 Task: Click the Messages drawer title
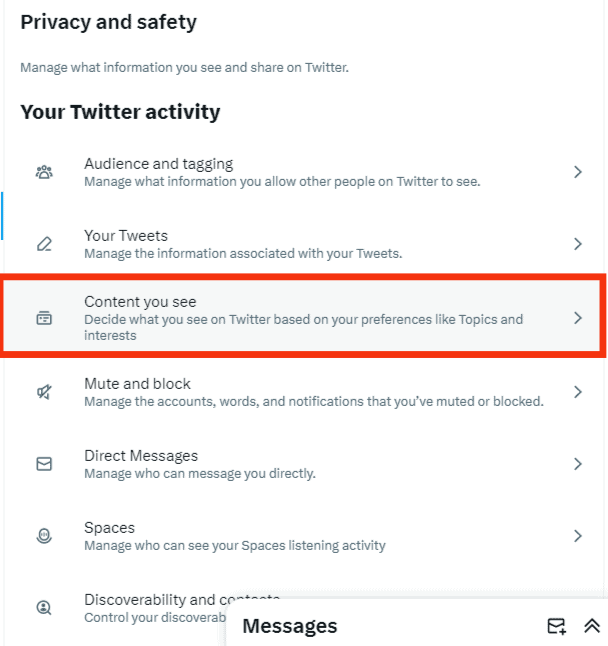pyautogui.click(x=290, y=626)
